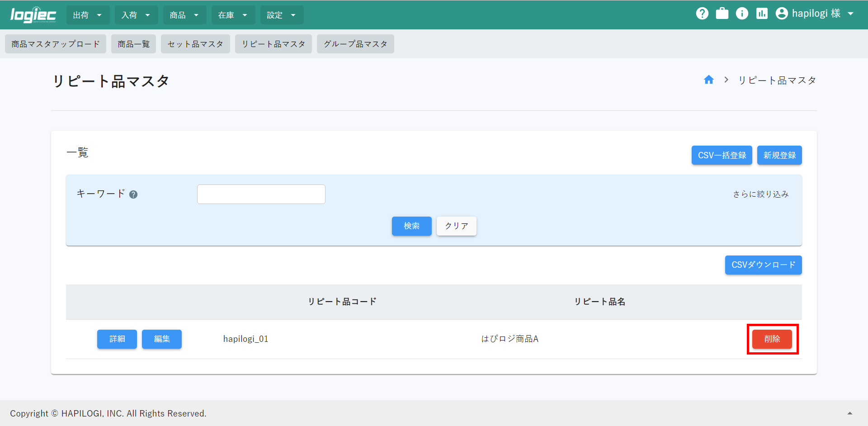Viewport: 868px width, 426px height.
Task: Expand the 商品 dropdown menu
Action: click(x=184, y=15)
